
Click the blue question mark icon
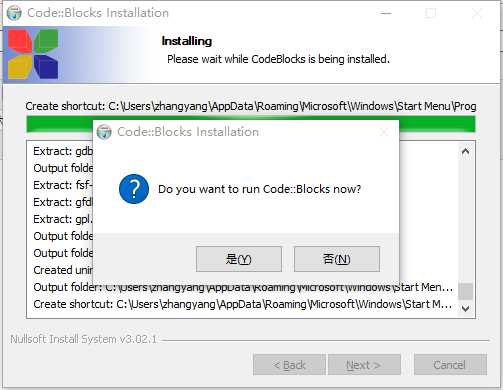point(134,189)
